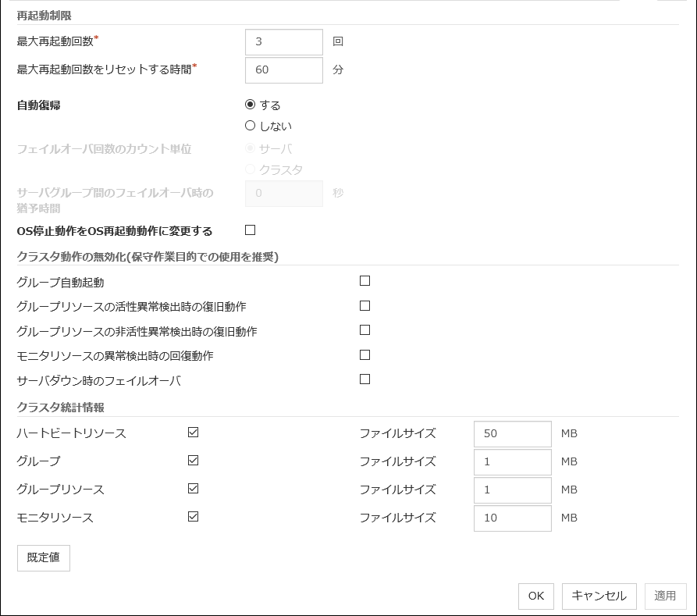Edit モニタリソース file size field
The image size is (697, 616).
pos(512,518)
